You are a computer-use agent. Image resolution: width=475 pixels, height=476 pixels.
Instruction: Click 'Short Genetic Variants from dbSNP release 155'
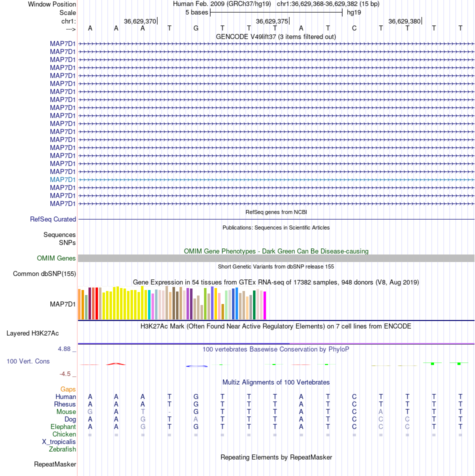click(x=276, y=267)
